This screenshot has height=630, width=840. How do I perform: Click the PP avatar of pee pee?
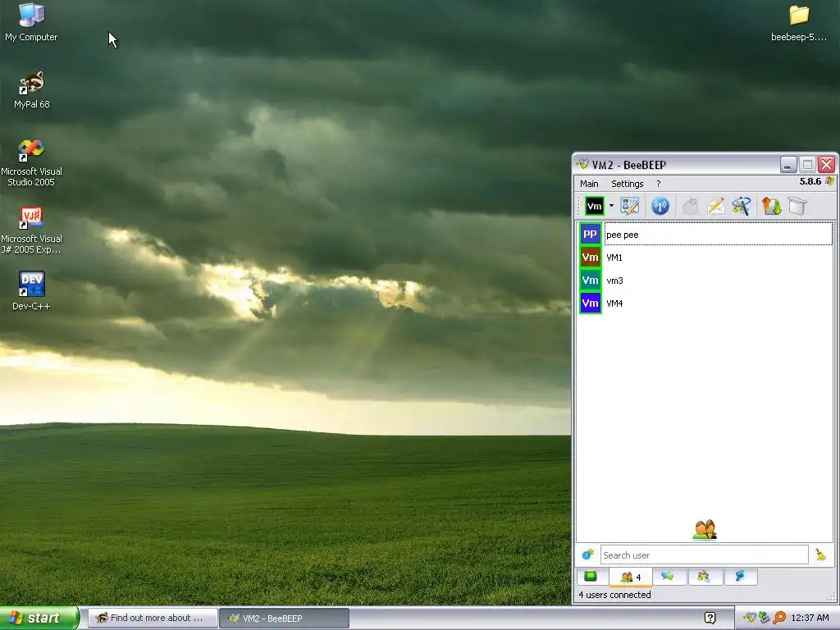pos(591,235)
